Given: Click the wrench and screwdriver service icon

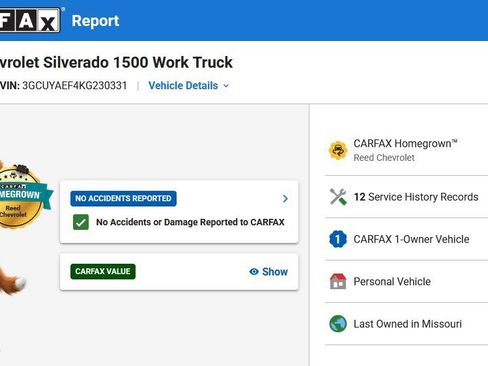Looking at the screenshot, I should [338, 197].
